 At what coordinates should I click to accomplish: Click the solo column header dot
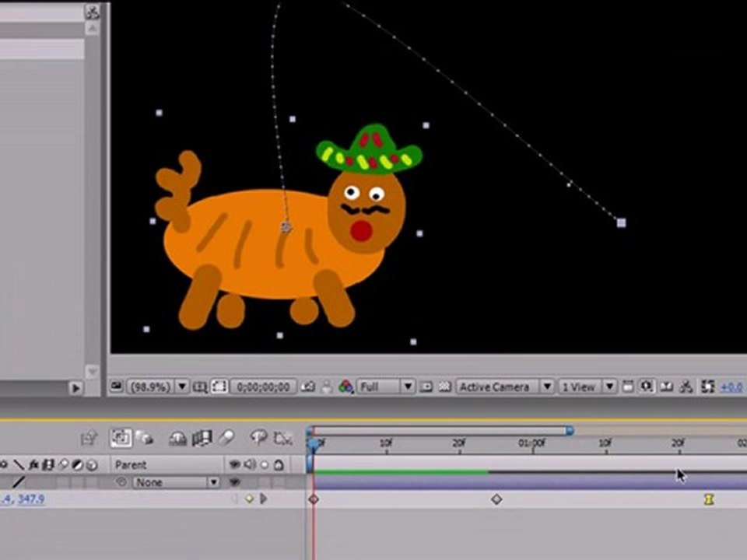265,464
